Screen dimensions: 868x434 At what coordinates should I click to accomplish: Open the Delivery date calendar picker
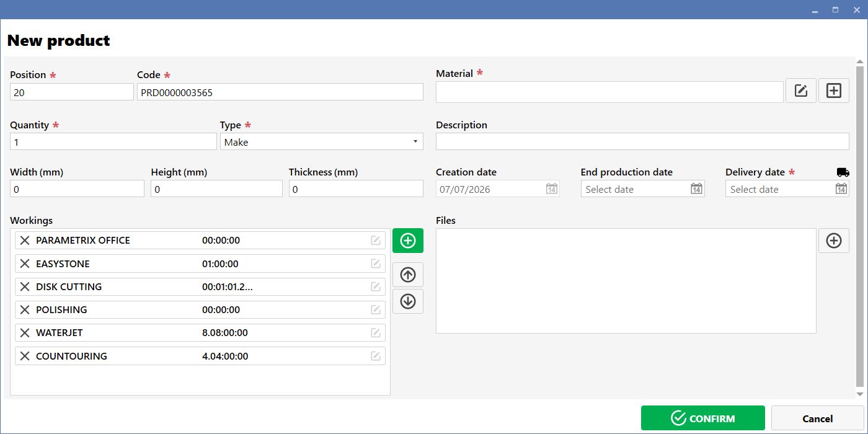click(x=841, y=189)
